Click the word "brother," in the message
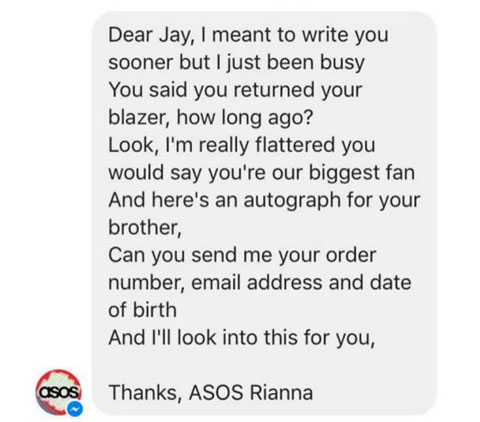Screen dimensions: 480x422 click(145, 227)
